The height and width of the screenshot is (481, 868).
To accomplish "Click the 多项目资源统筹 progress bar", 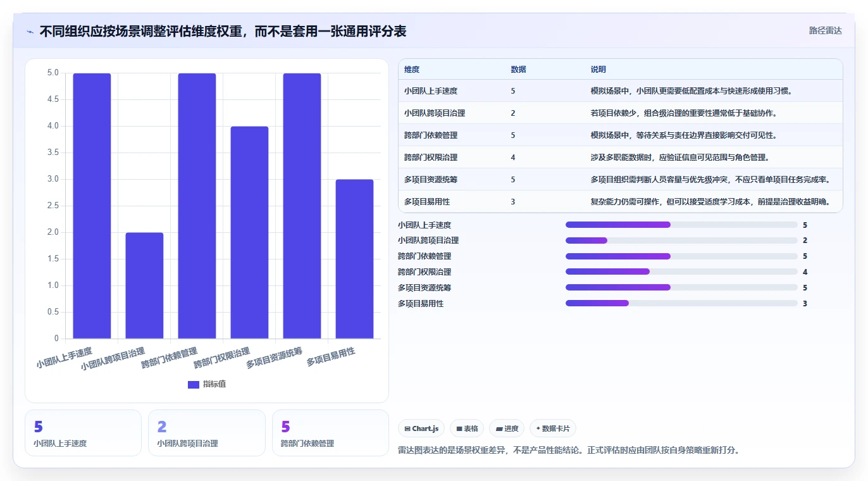I will [681, 287].
